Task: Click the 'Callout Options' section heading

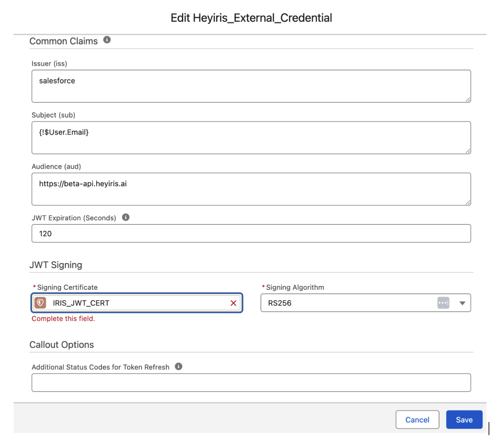Action: click(x=62, y=345)
